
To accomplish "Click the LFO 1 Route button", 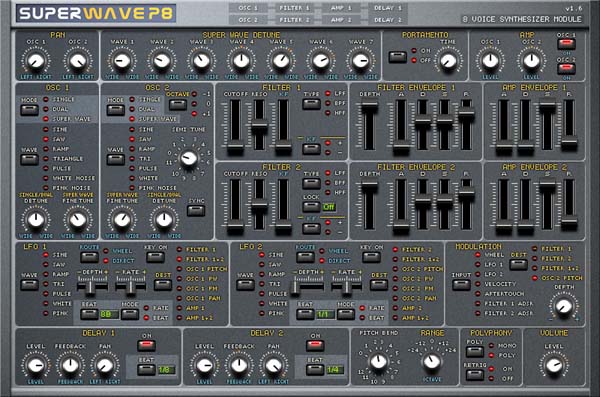I will (89, 257).
